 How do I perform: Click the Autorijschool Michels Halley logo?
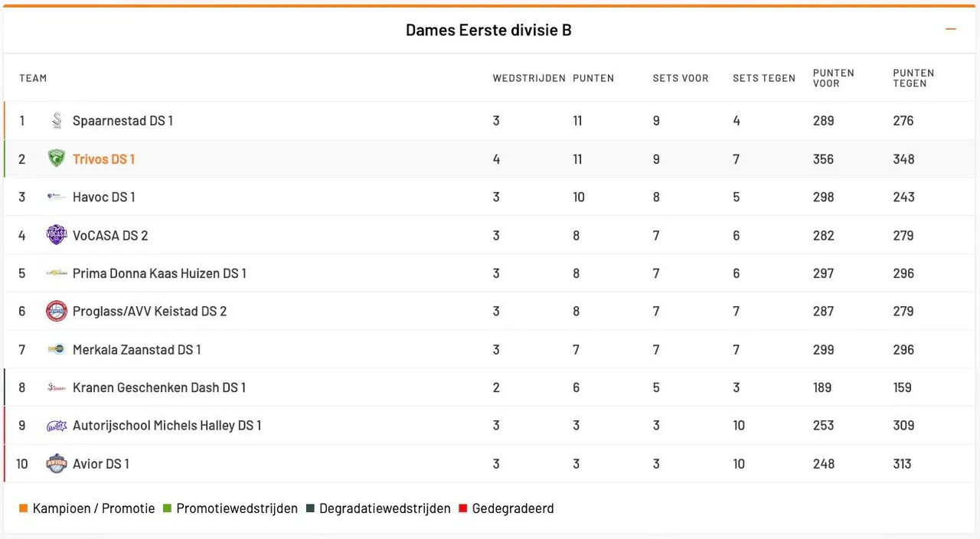click(x=57, y=426)
